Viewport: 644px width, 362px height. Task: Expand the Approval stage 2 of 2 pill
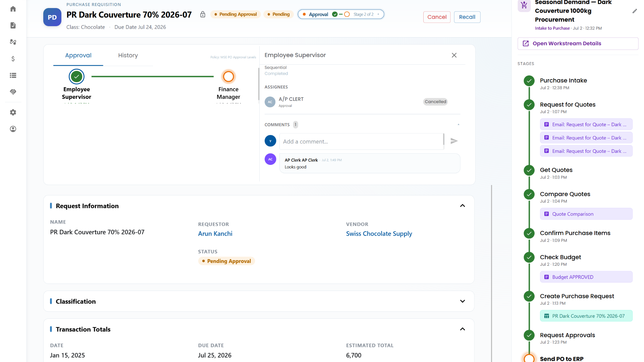pos(341,14)
